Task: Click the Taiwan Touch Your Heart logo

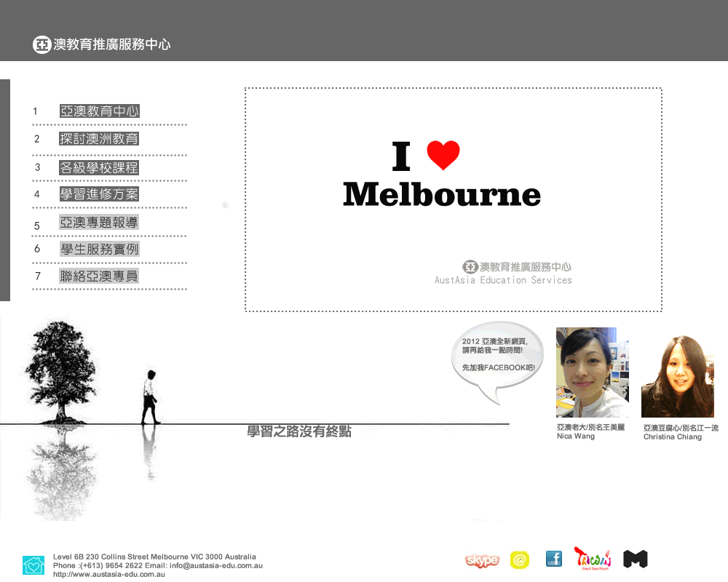Action: pos(593,558)
